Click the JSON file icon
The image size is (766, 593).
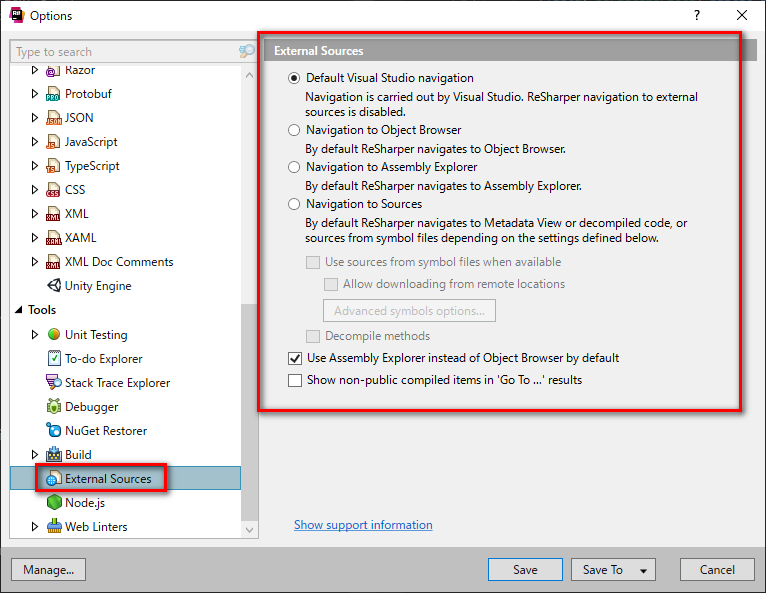(53, 118)
